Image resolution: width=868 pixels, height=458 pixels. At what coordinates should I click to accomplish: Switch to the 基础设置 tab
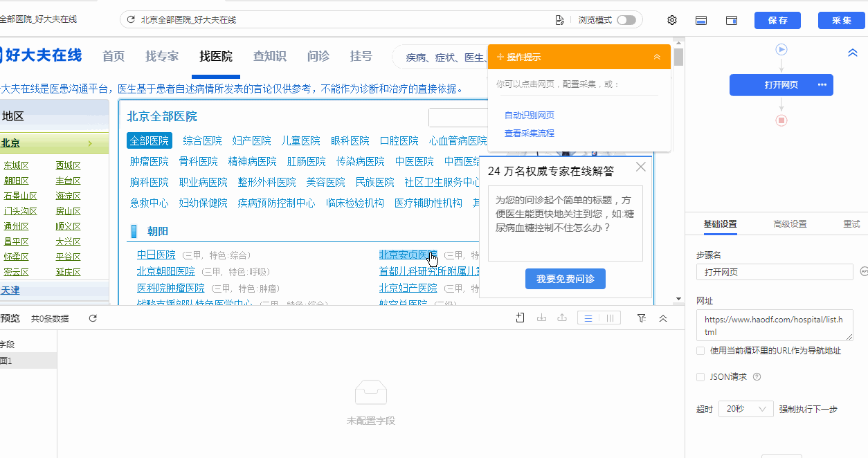pyautogui.click(x=720, y=224)
